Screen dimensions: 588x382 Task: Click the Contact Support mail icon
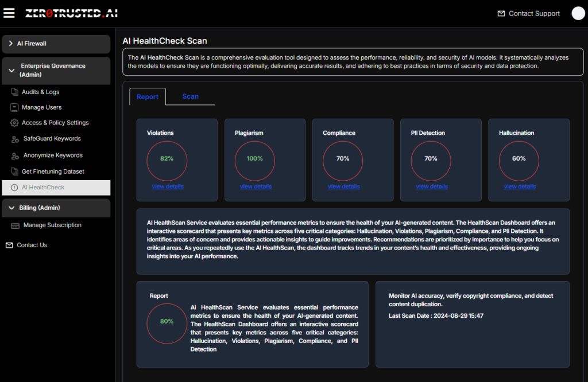coord(502,13)
